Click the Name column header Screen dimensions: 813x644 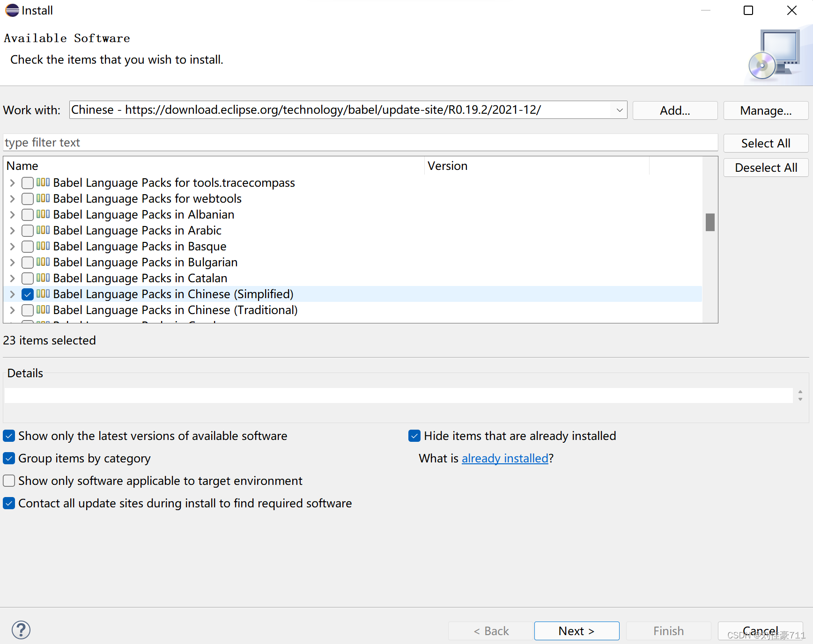tap(214, 166)
